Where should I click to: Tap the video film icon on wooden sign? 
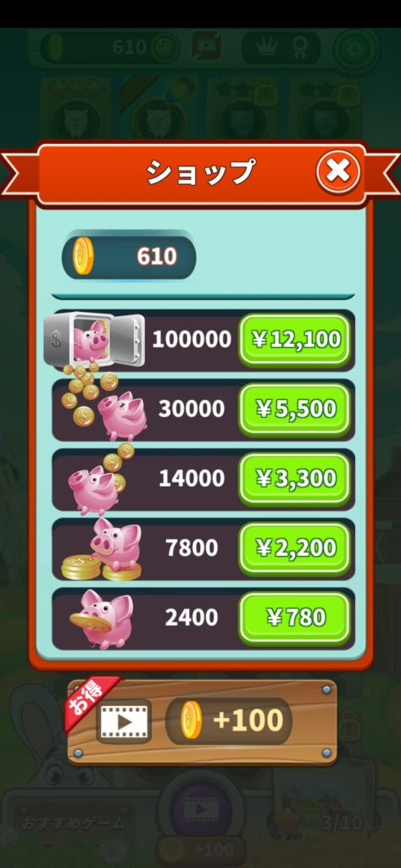click(x=124, y=721)
